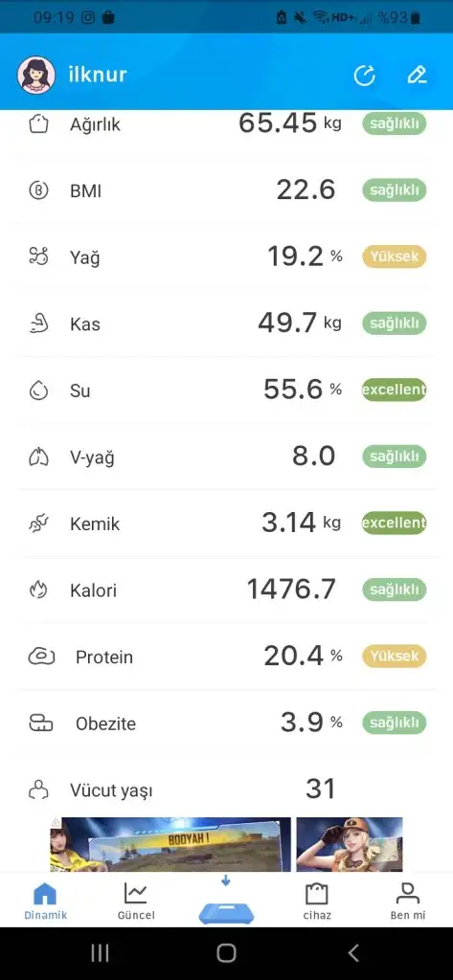
Task: Open the Protein 20.4% row
Action: 226,657
